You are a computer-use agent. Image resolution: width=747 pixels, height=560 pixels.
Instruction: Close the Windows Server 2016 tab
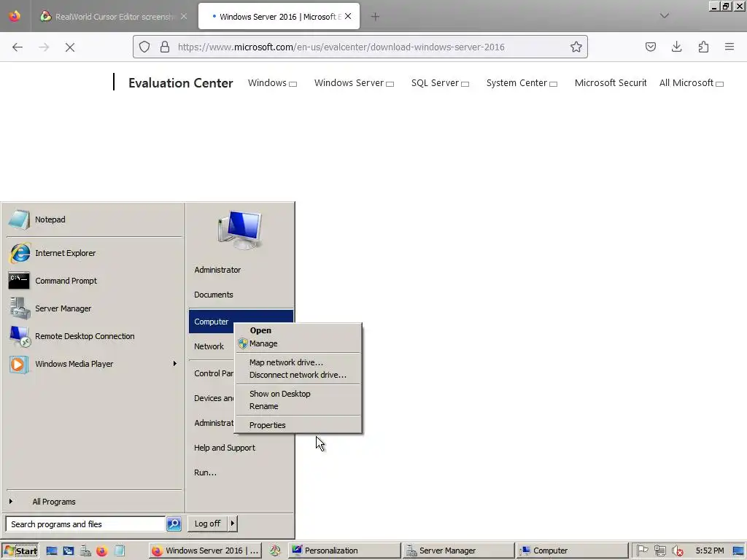348,16
